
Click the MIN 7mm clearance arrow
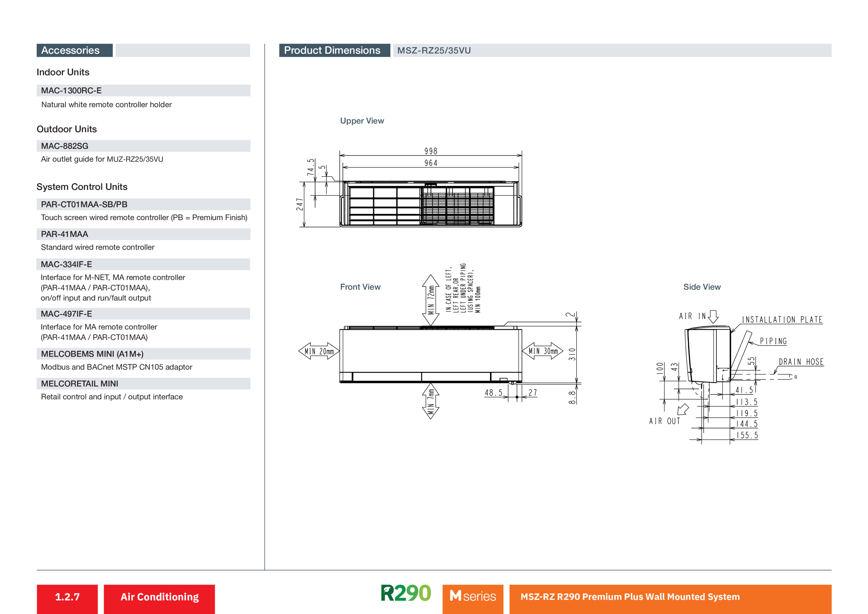[431, 401]
